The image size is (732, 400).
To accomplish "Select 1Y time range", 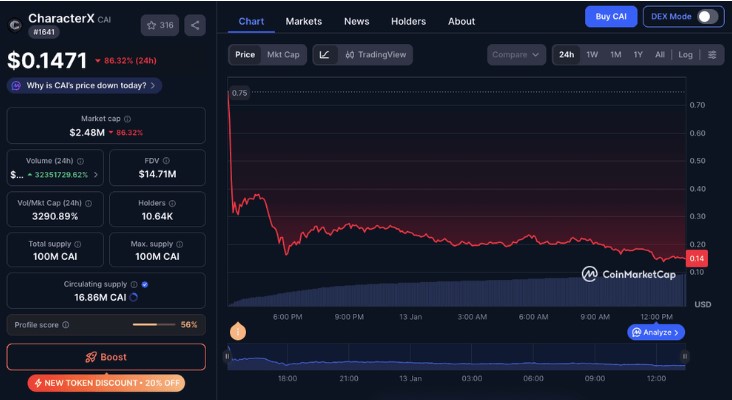I will coord(638,55).
